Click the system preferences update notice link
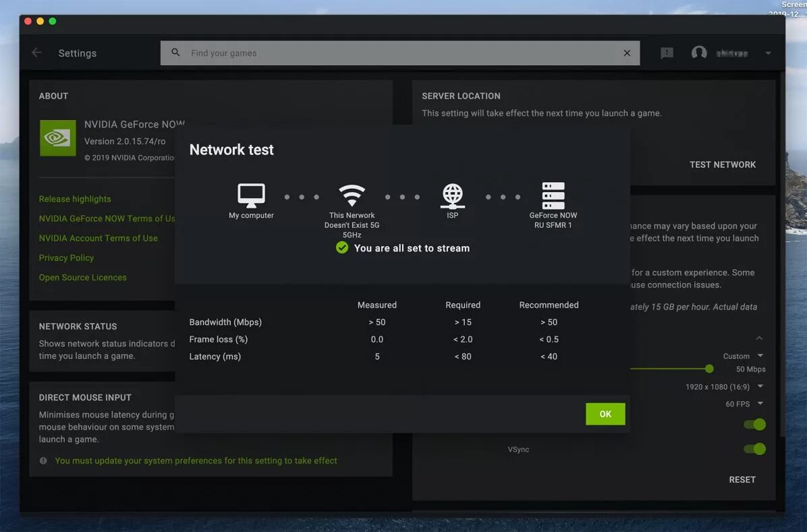The height and width of the screenshot is (532, 807). coord(196,461)
